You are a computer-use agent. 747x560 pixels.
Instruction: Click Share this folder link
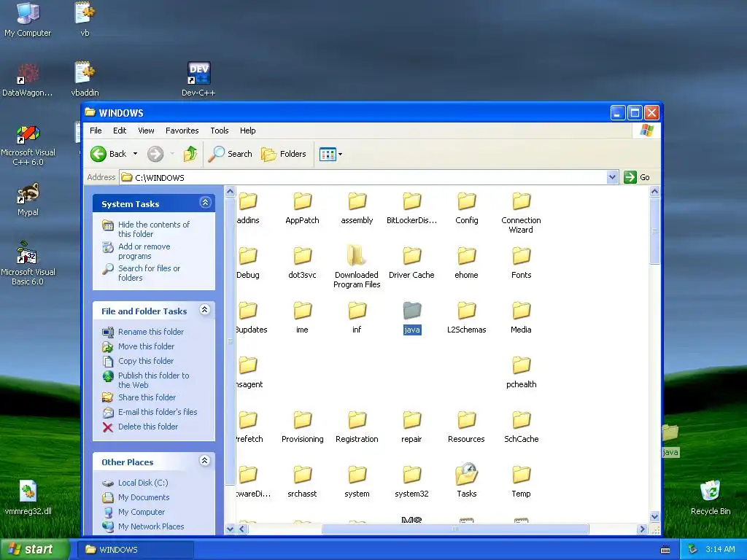pos(147,397)
